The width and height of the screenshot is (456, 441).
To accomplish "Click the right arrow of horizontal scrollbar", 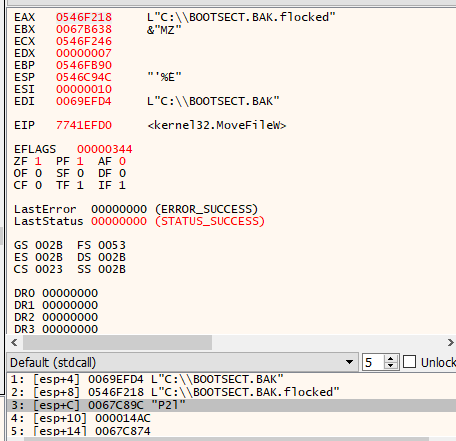I will point(450,342).
